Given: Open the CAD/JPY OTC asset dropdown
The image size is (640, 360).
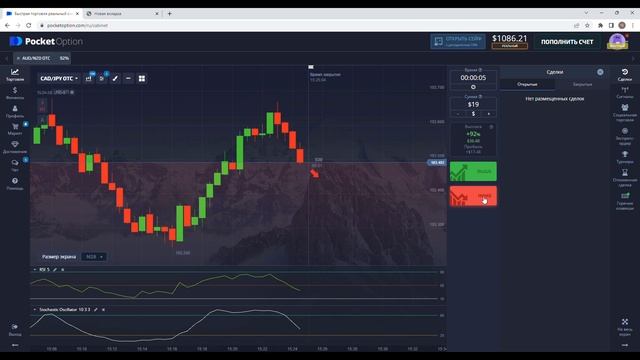Looking at the screenshot, I should pos(59,78).
